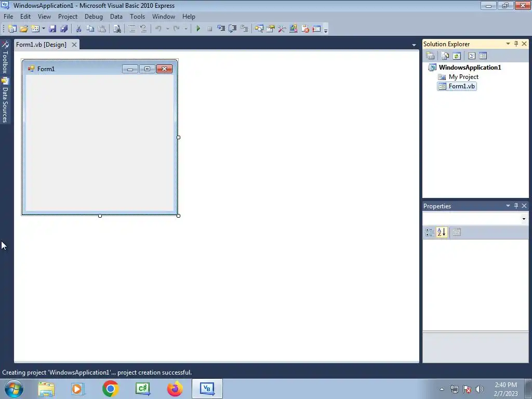532x399 pixels.
Task: Click the Save All multi-floppy icon
Action: coord(64,29)
